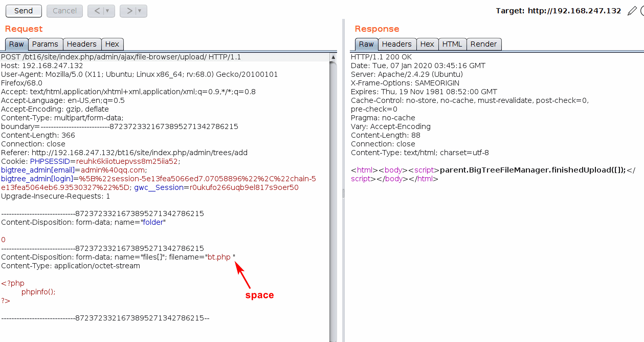The image size is (644, 342).
Task: Open the Response HTML tab
Action: point(452,44)
